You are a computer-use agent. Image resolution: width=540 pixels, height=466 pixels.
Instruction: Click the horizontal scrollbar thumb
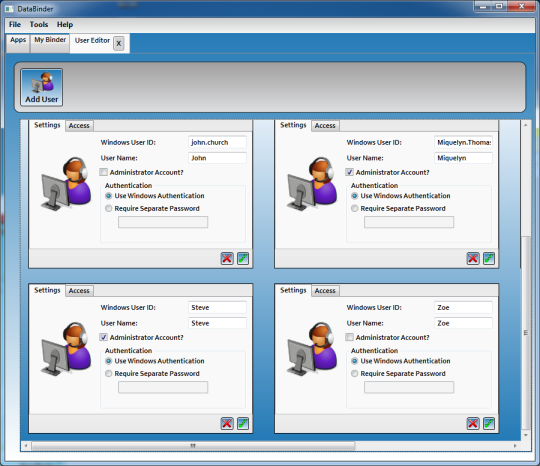pyautogui.click(x=193, y=446)
